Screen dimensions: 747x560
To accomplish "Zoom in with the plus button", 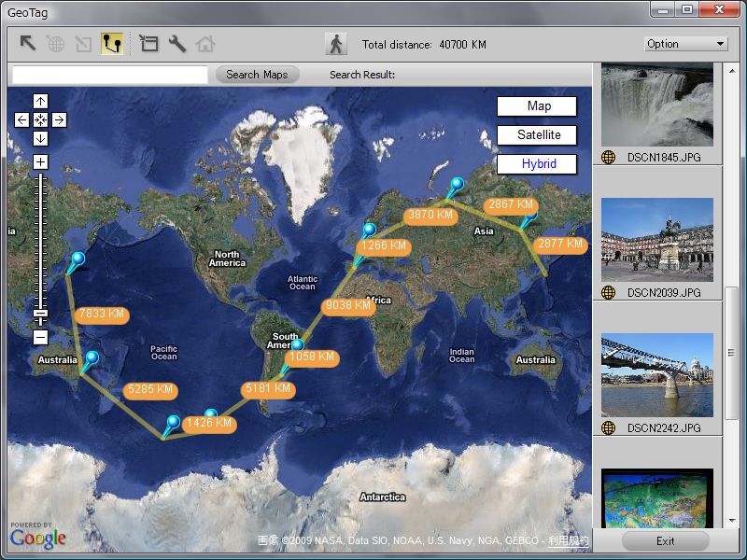I will coord(40,161).
